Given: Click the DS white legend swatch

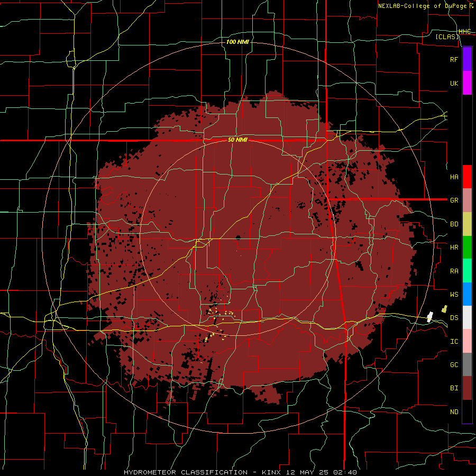Looking at the screenshot, I should (x=467, y=317).
